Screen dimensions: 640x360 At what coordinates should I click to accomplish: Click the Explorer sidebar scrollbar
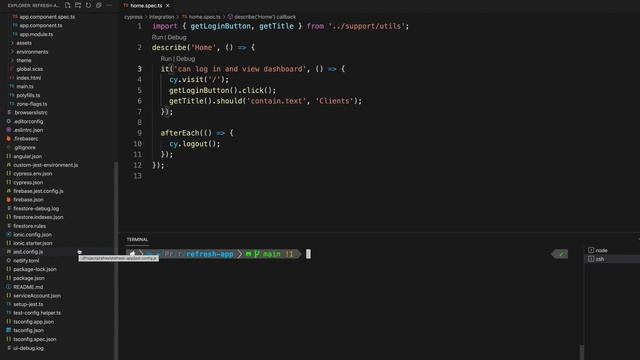point(116,261)
